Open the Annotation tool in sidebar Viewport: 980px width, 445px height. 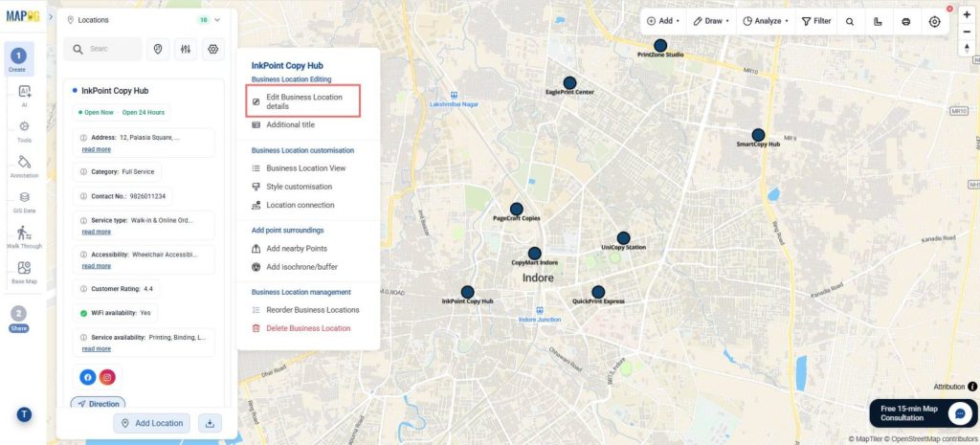tap(24, 167)
